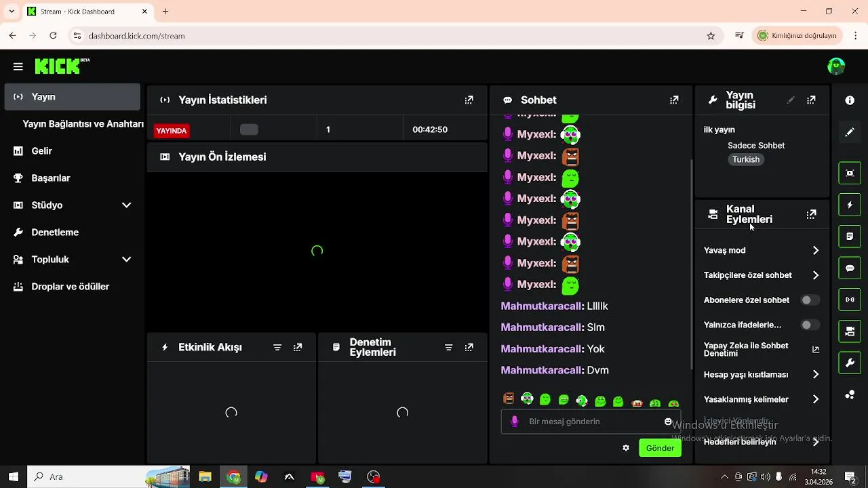
Task: Click the Ara taskbar search box
Action: tap(108, 476)
